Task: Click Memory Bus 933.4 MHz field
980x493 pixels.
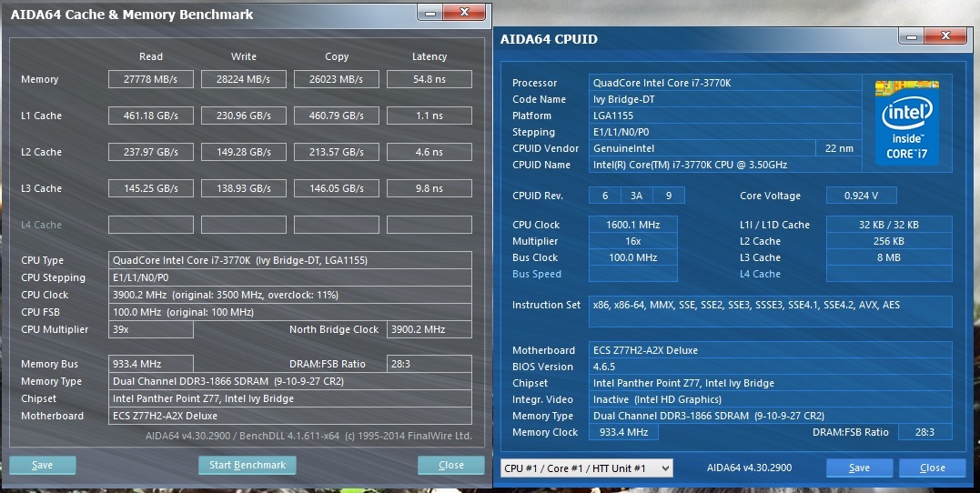Action: pos(151,364)
